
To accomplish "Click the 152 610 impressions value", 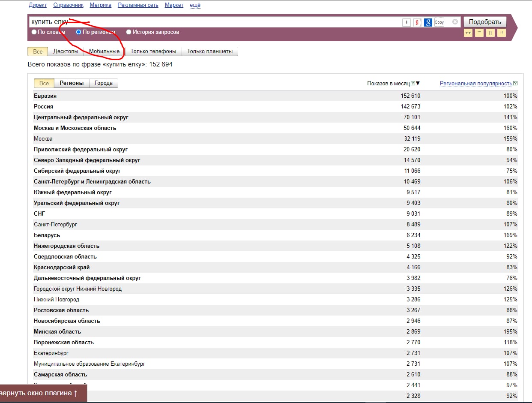I will [x=410, y=96].
